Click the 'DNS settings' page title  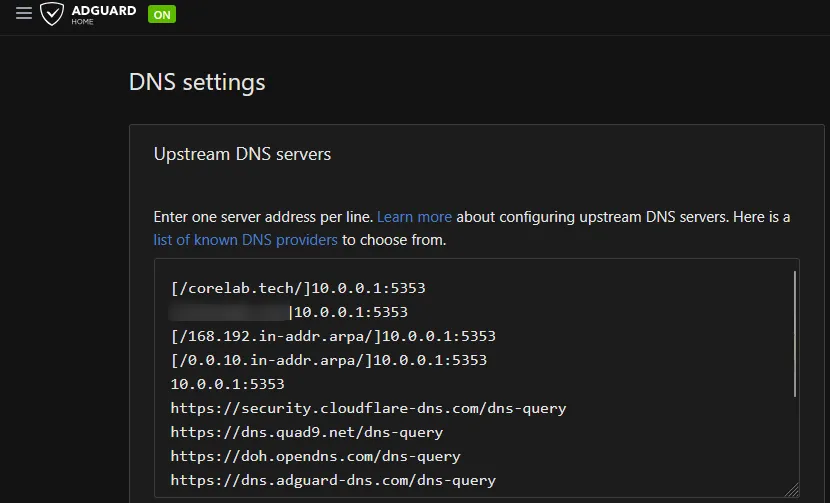point(197,83)
